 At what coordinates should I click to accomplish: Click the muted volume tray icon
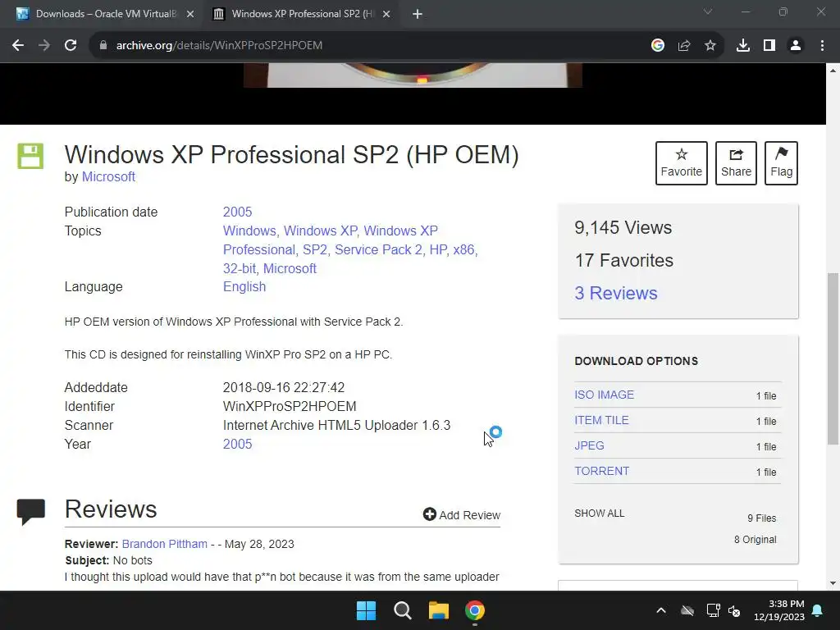point(734,610)
